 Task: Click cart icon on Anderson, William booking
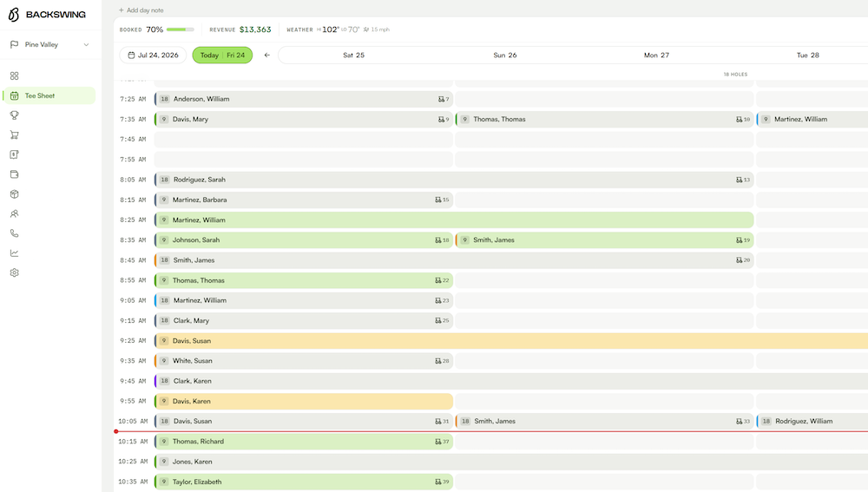coord(441,99)
